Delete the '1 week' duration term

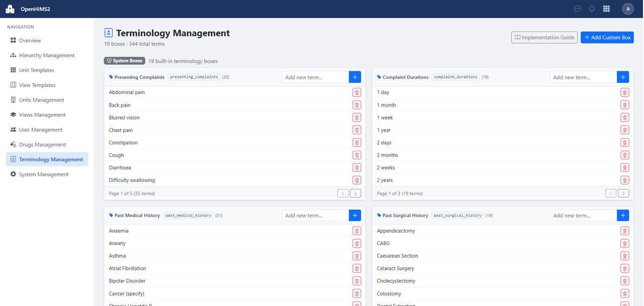625,118
